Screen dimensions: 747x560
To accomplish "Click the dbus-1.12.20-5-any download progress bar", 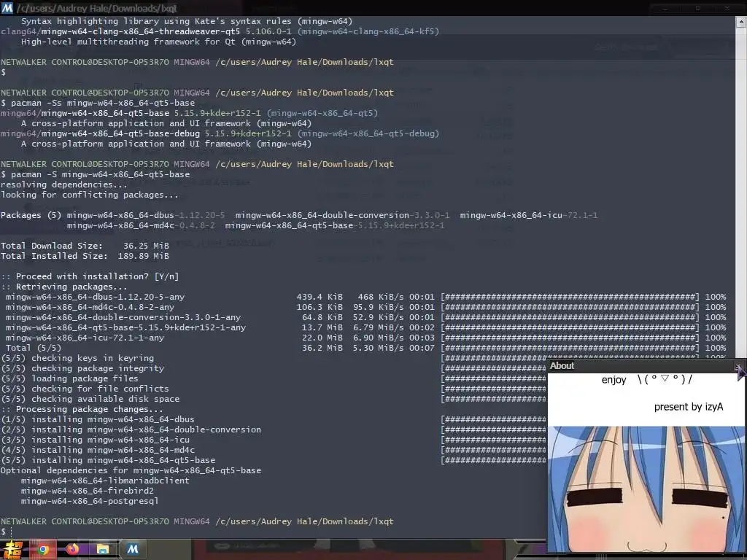I will (x=570, y=297).
